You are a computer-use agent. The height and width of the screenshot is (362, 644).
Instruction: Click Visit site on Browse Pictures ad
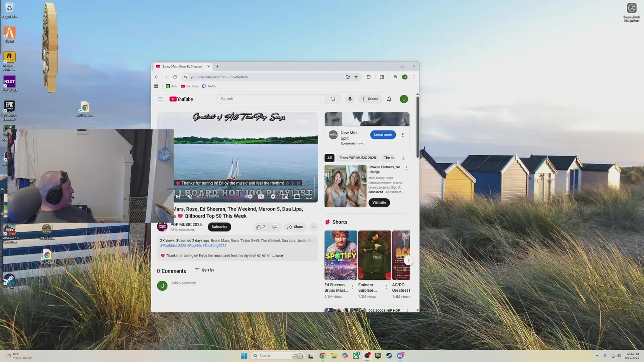tap(379, 202)
